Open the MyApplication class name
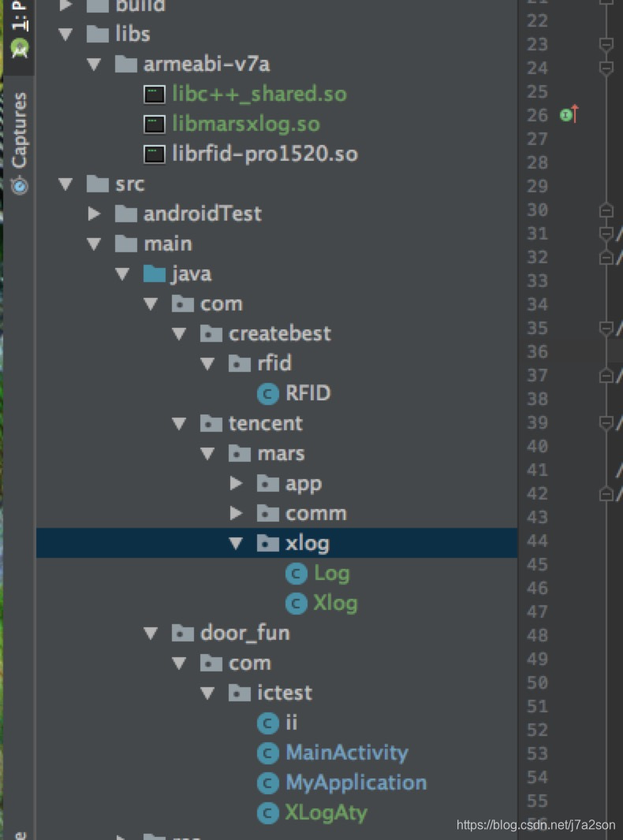The height and width of the screenshot is (840, 623). [x=356, y=783]
